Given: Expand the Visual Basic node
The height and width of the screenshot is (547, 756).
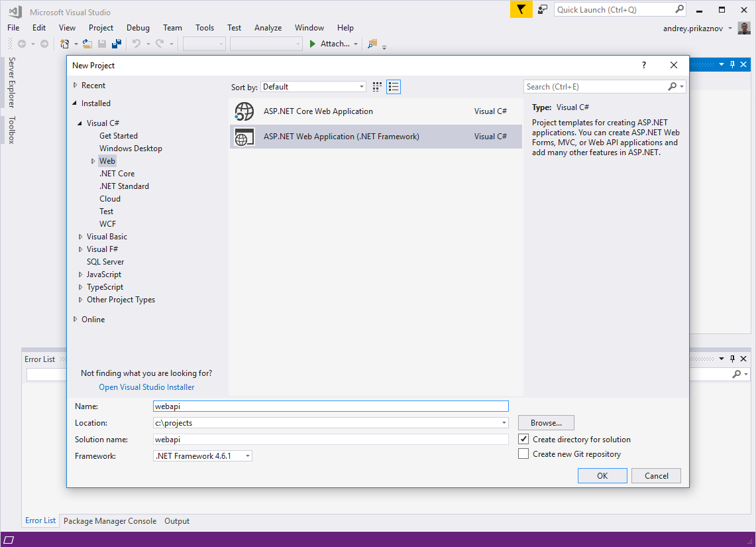Looking at the screenshot, I should tap(81, 236).
